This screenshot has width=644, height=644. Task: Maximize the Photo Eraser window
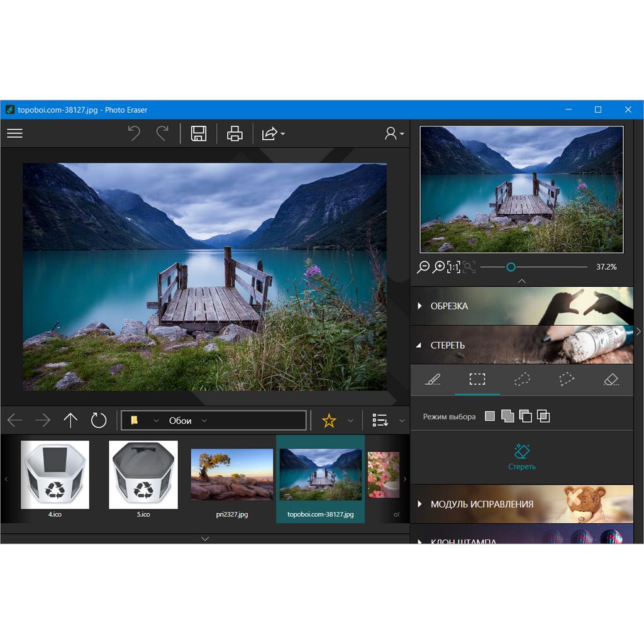click(598, 109)
